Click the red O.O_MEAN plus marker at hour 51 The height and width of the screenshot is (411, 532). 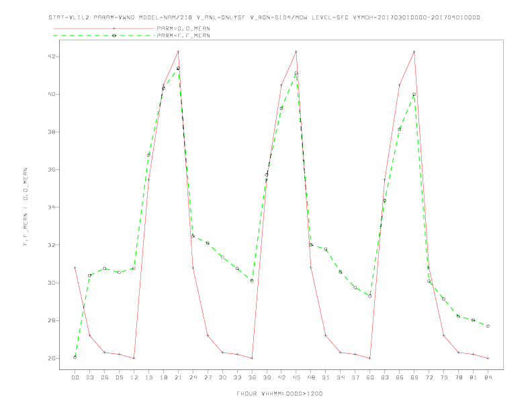click(326, 336)
